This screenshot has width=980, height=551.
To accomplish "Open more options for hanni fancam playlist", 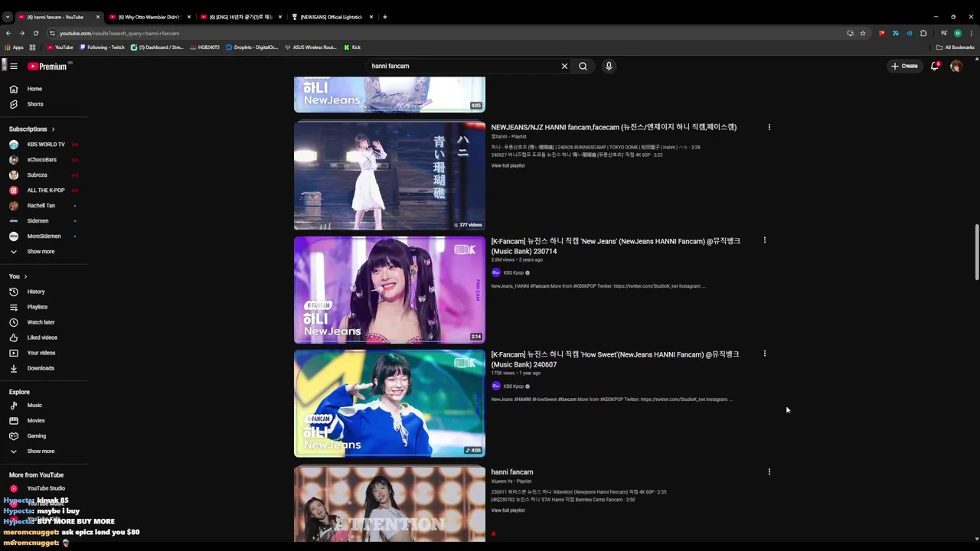I will (769, 472).
